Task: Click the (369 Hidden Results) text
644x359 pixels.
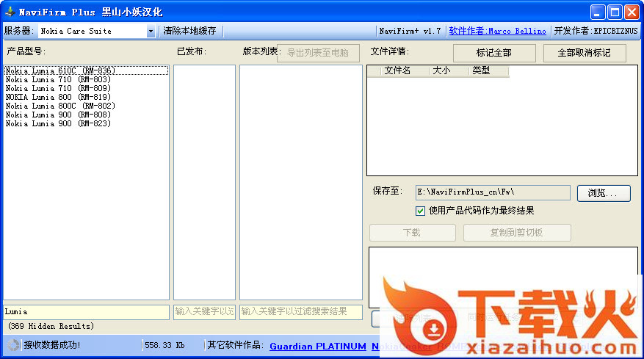Action: (x=51, y=326)
